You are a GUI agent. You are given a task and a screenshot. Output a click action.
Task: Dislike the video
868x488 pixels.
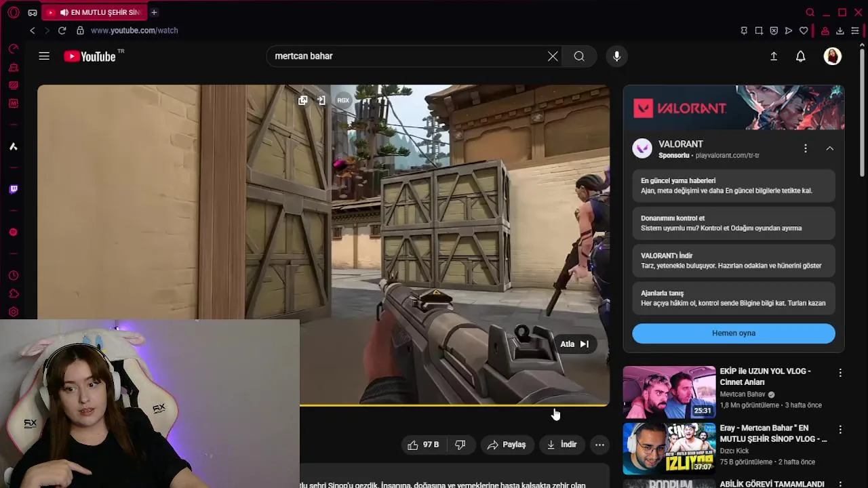pyautogui.click(x=460, y=445)
